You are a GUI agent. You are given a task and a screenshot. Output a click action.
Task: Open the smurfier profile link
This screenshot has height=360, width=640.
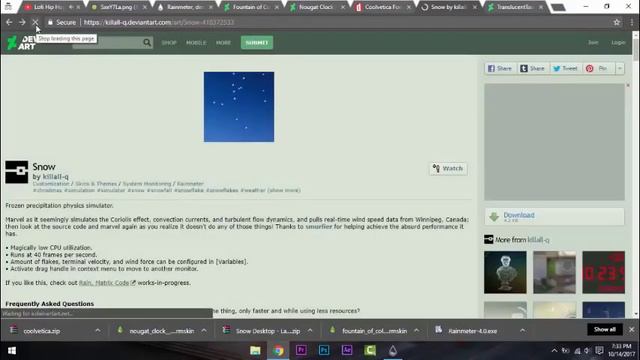click(319, 227)
